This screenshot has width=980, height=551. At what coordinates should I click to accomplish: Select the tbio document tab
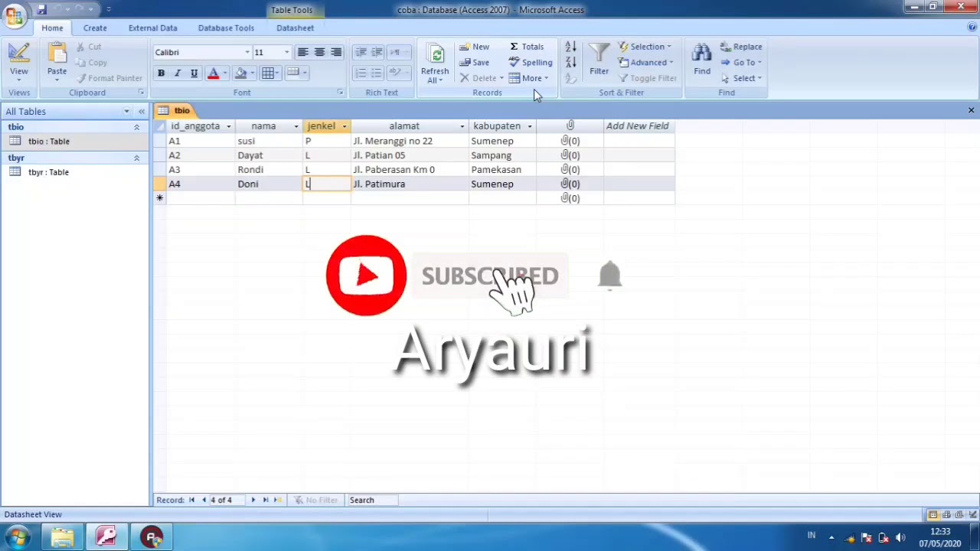tap(175, 111)
